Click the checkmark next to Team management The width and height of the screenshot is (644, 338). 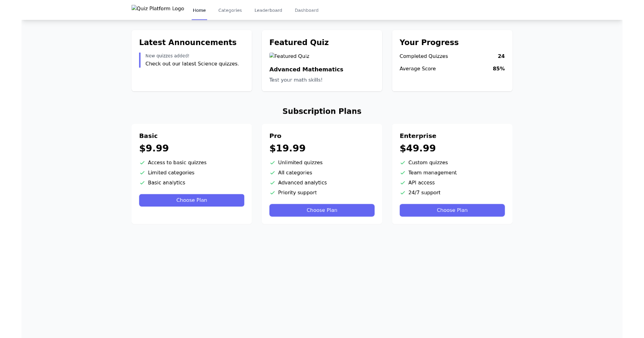403,173
